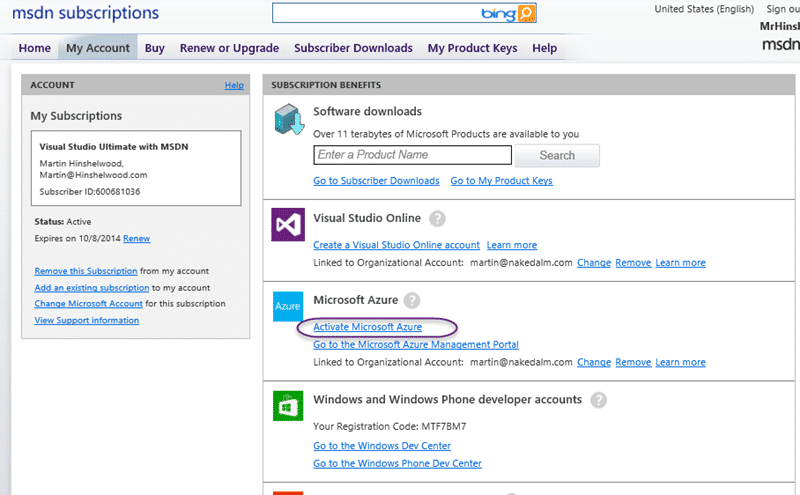The width and height of the screenshot is (800, 495).
Task: Focus the Enter a Product Name field
Action: click(x=412, y=155)
